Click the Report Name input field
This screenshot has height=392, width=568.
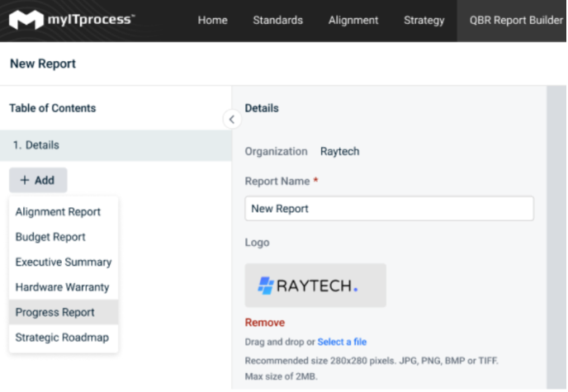coord(389,209)
